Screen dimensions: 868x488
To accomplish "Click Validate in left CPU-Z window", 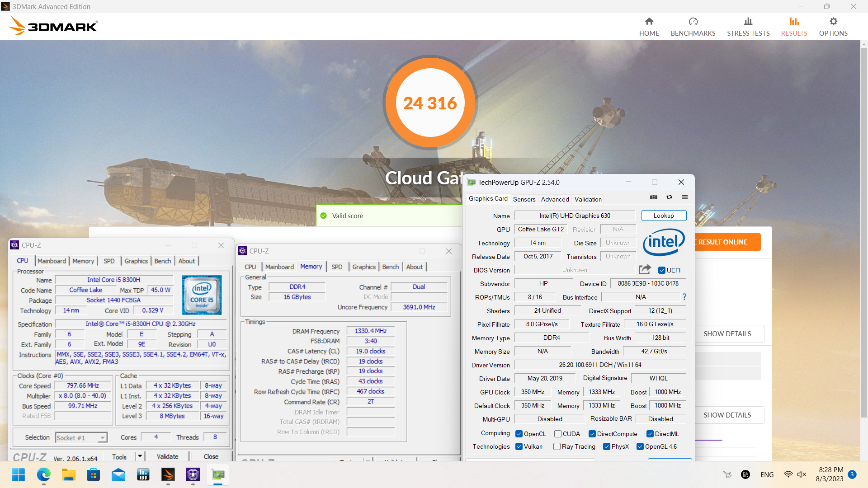I will (x=167, y=456).
